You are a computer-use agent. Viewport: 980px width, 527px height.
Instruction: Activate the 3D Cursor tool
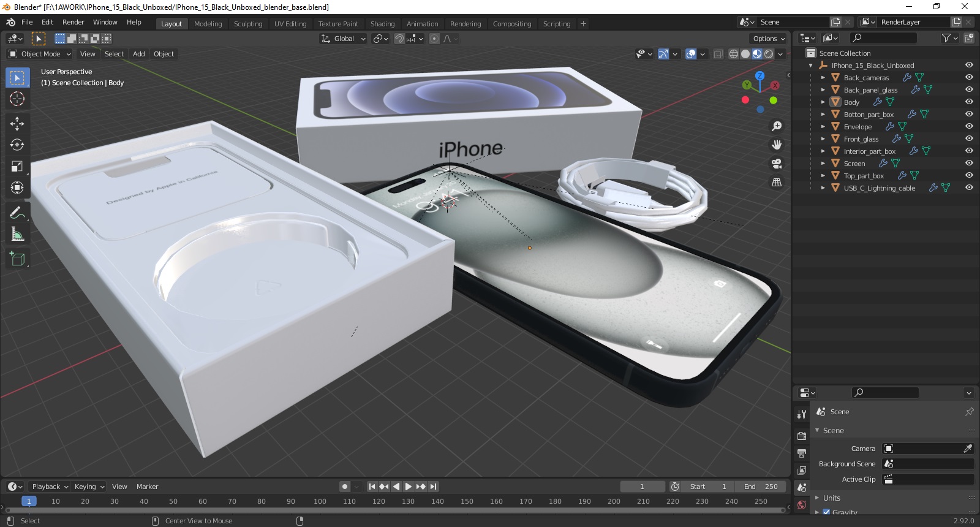click(17, 99)
